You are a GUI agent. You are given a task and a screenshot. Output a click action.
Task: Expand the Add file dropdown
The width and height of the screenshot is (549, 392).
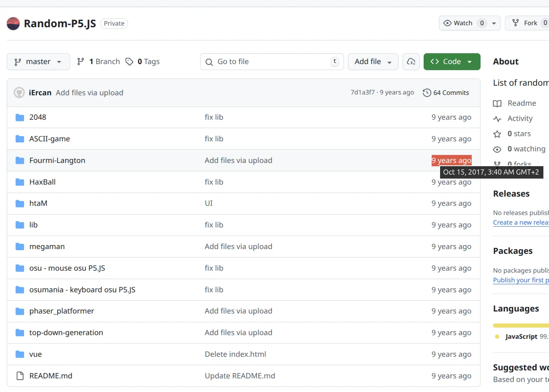(373, 62)
